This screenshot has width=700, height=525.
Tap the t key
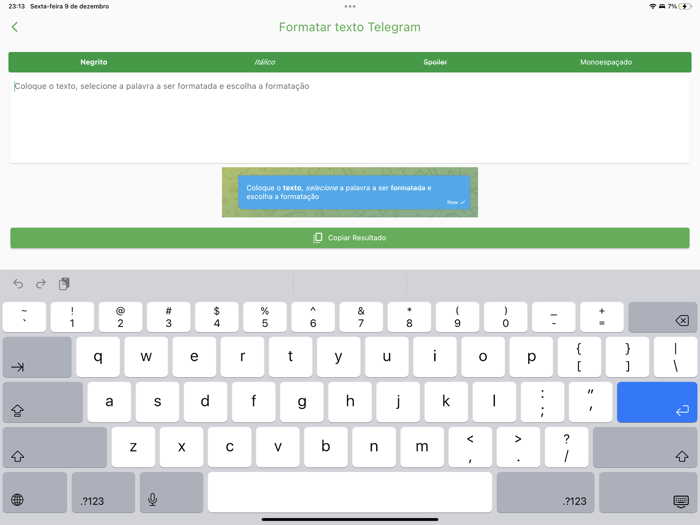tap(291, 357)
